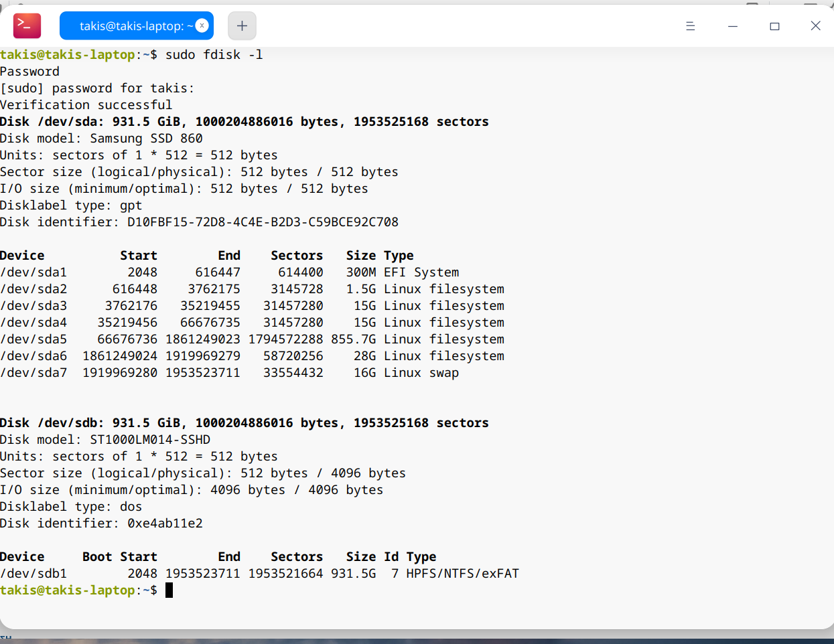Click the last 'takis@takis-laptop' prompt text

68,590
